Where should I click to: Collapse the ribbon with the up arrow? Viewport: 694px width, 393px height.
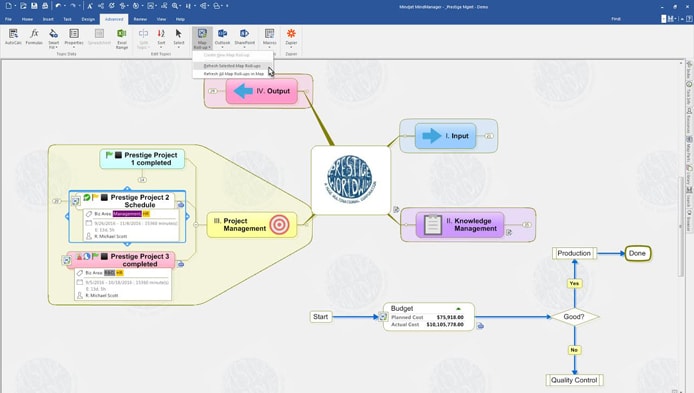tap(683, 19)
